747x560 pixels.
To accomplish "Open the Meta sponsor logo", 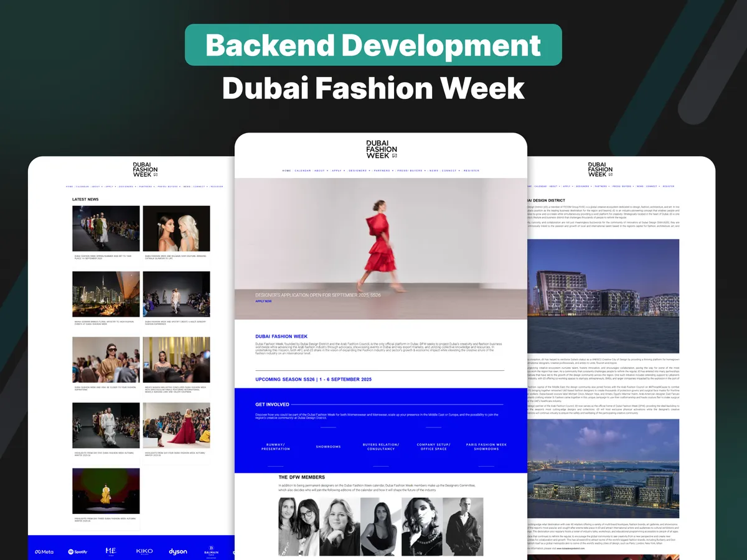I will tap(44, 552).
